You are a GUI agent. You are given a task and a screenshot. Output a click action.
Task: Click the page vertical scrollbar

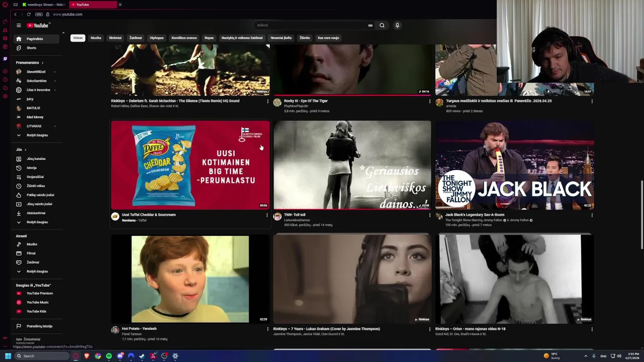(x=641, y=215)
